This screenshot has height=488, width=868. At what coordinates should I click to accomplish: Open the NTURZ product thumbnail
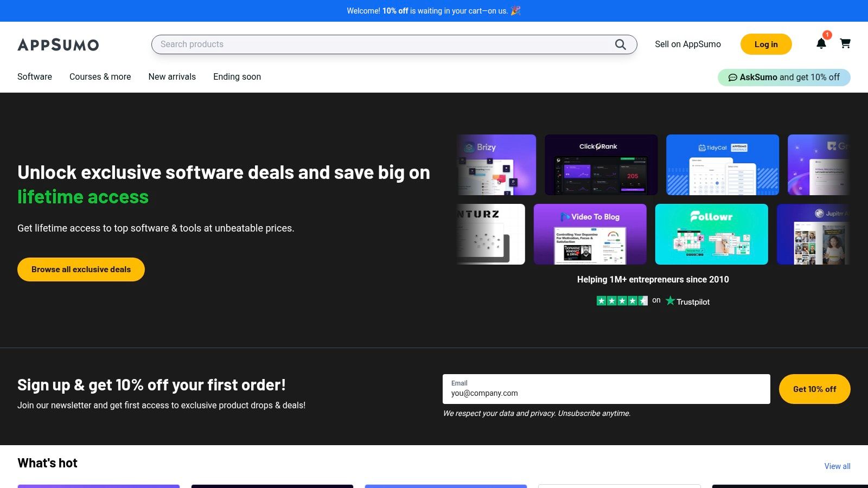[x=491, y=234]
